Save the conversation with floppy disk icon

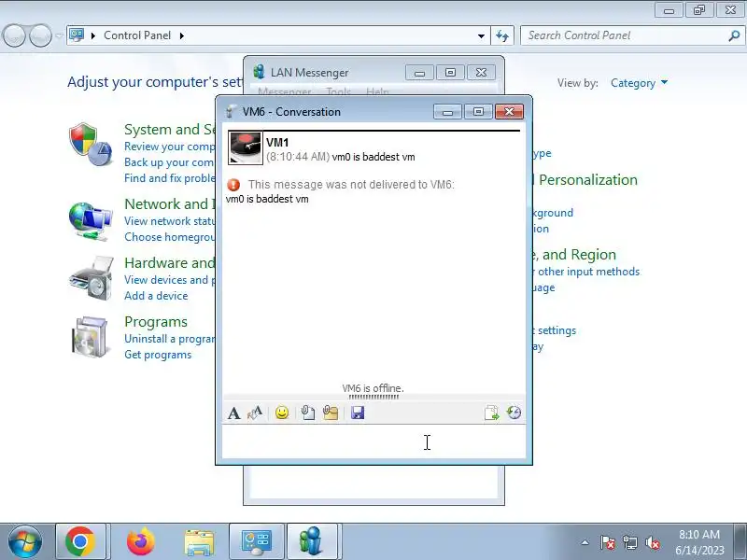click(358, 413)
